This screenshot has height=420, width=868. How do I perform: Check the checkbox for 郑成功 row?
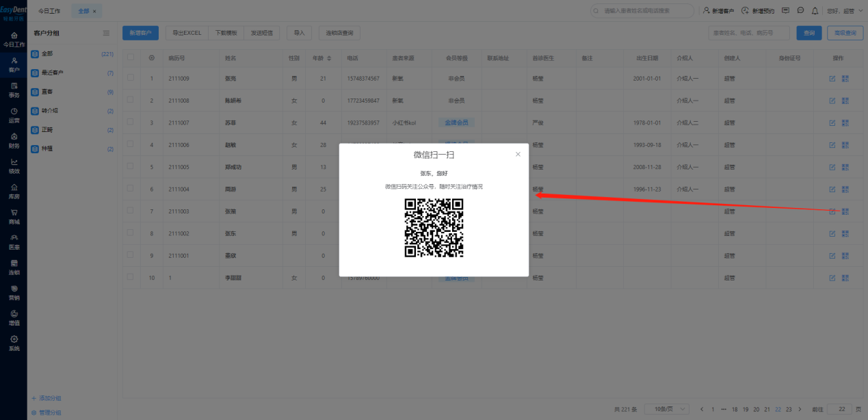[x=131, y=167]
